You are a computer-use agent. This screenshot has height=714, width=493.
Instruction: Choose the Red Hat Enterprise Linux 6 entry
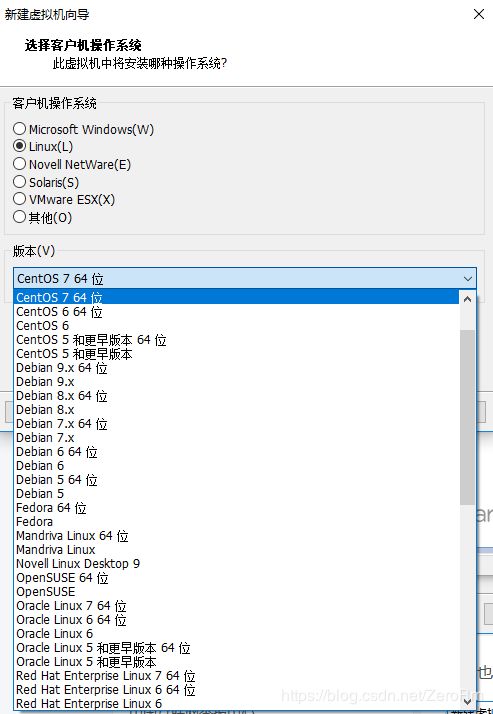tap(236, 704)
